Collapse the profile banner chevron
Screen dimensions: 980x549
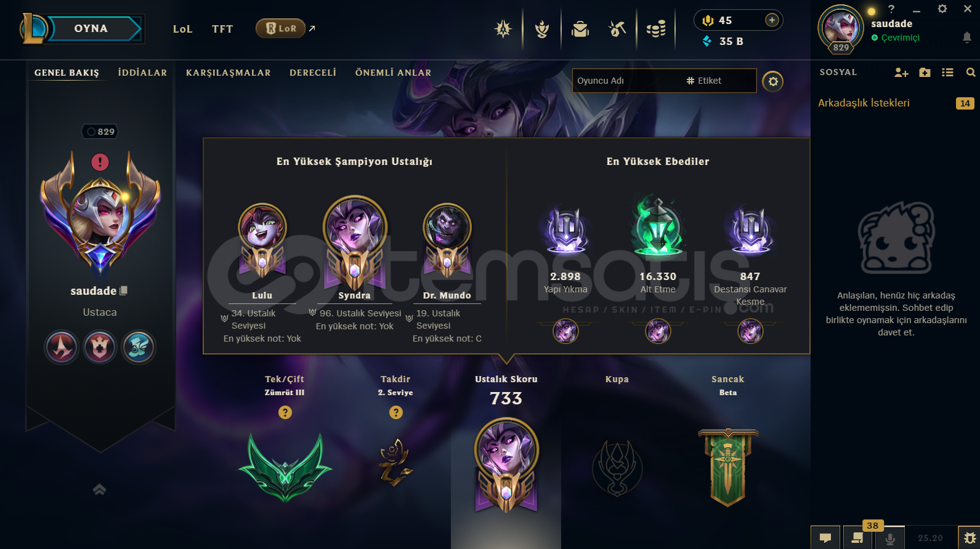point(99,489)
